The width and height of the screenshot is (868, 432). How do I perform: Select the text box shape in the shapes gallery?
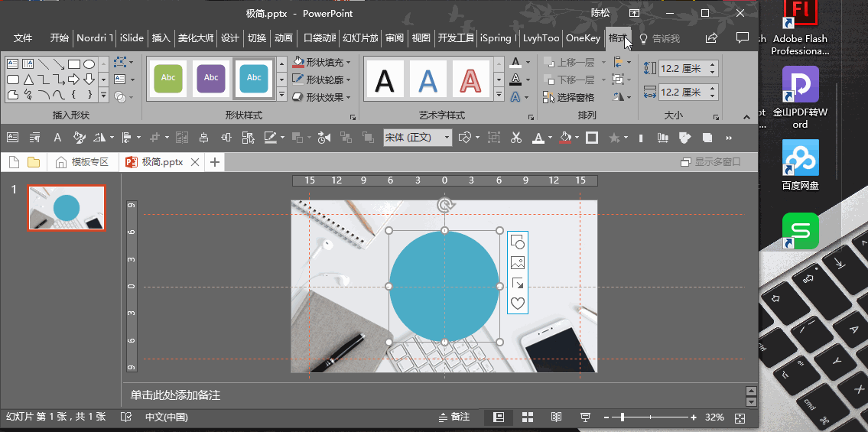(x=12, y=64)
